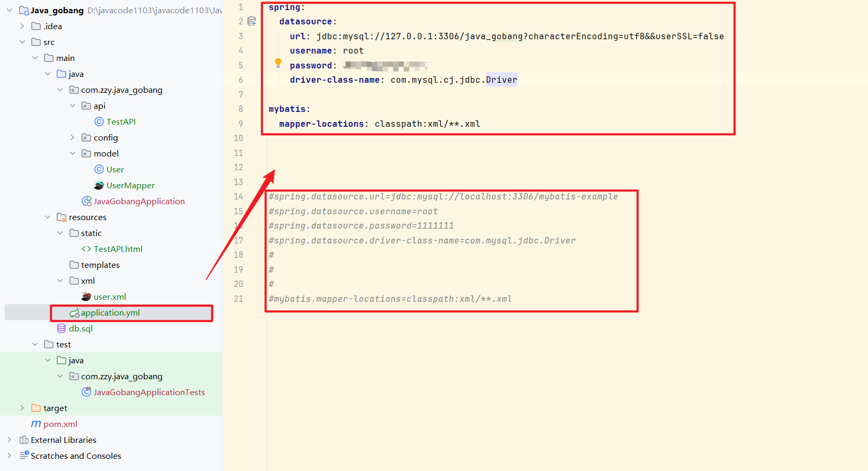Expand the target folder chevron

[x=22, y=408]
